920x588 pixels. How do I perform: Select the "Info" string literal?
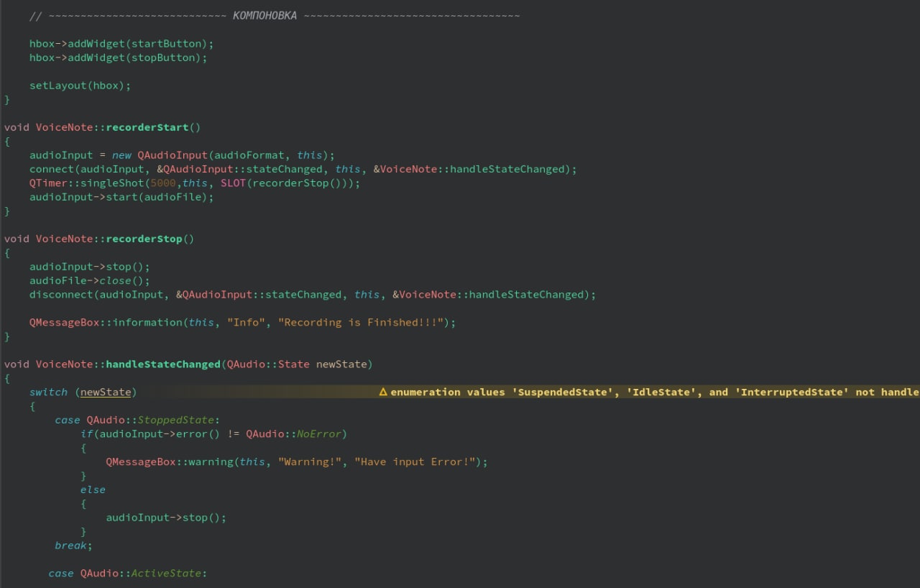coord(246,323)
